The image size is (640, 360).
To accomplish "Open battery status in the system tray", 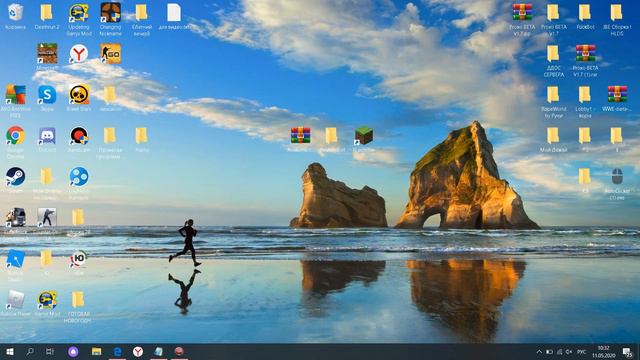I will pos(549,352).
